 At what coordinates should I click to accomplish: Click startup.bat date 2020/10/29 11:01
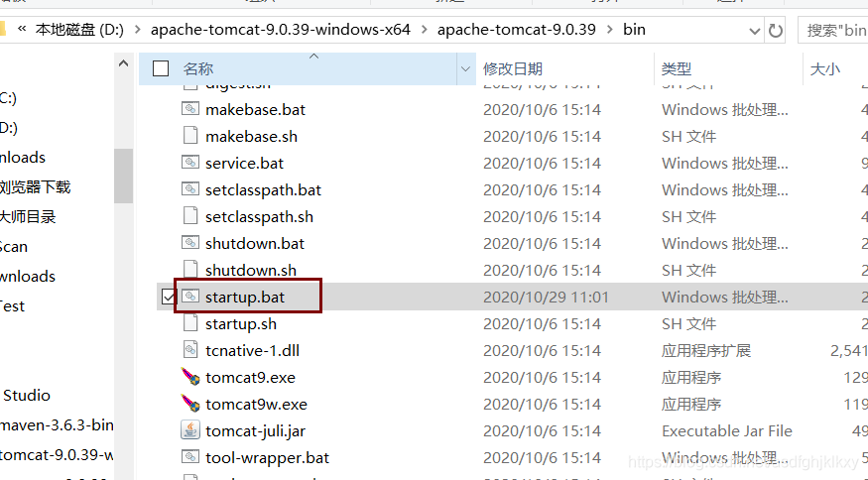click(546, 298)
